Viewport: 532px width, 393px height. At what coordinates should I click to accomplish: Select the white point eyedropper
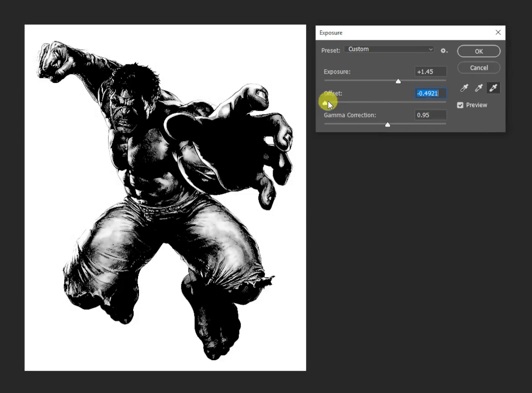tap(493, 88)
